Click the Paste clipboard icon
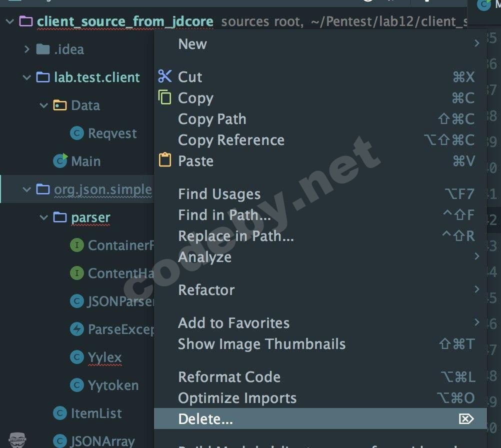 click(165, 160)
